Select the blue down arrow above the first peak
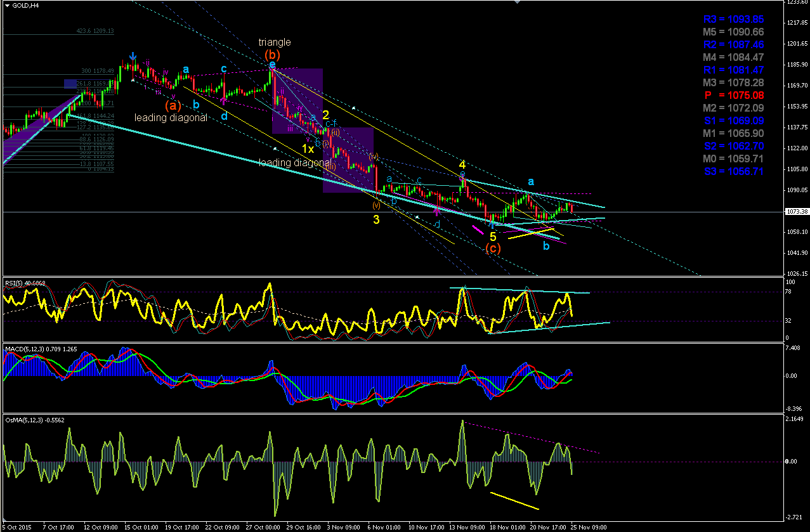This screenshot has width=810, height=532. tap(133, 56)
